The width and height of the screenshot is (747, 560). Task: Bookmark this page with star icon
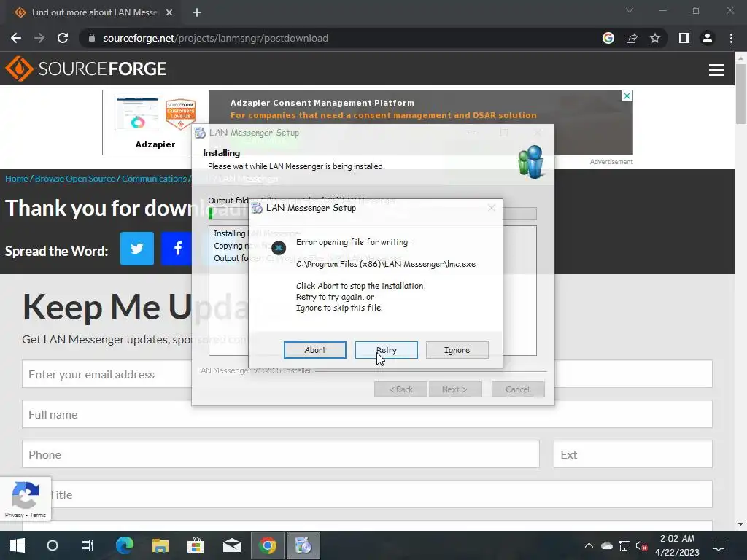coord(655,38)
